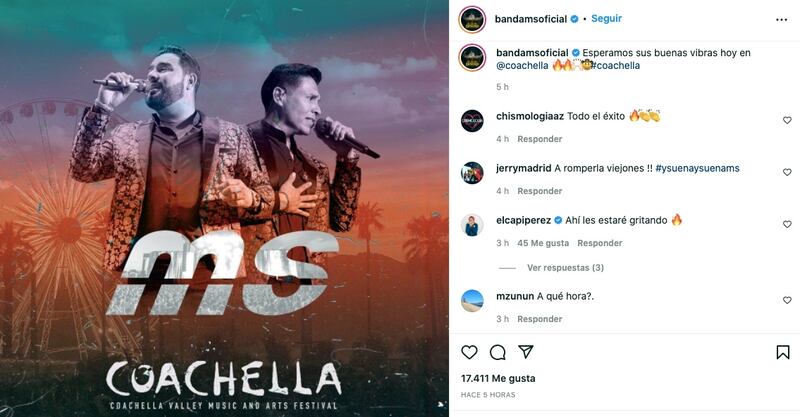Share the post with paper plane icon
800x417 pixels.
point(526,352)
